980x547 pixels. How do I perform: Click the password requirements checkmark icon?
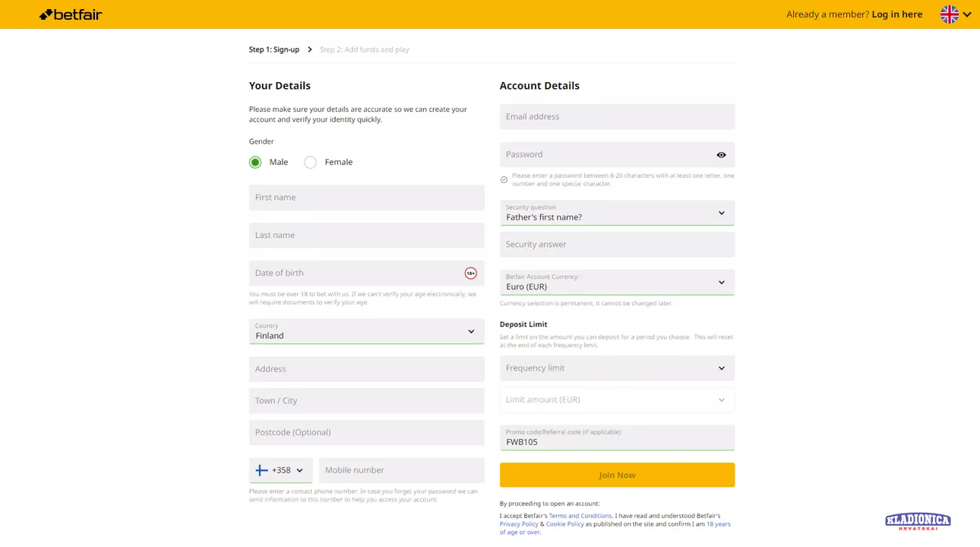click(504, 180)
